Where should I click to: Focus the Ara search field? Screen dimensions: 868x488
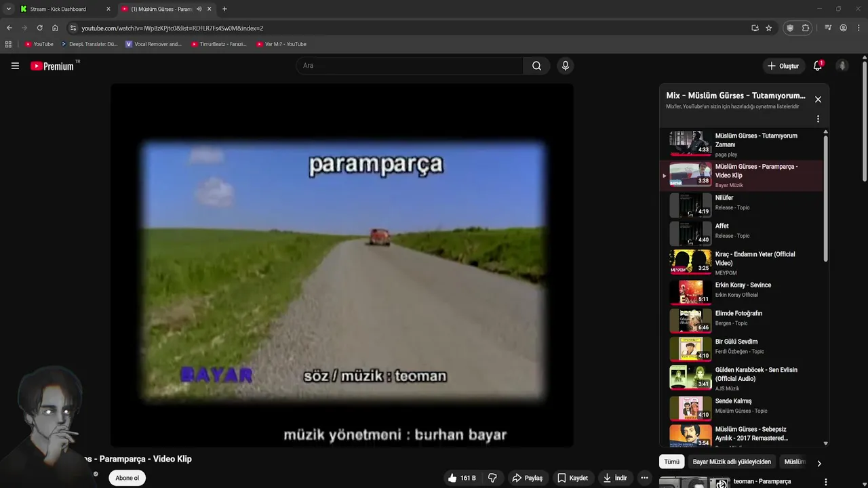410,66
